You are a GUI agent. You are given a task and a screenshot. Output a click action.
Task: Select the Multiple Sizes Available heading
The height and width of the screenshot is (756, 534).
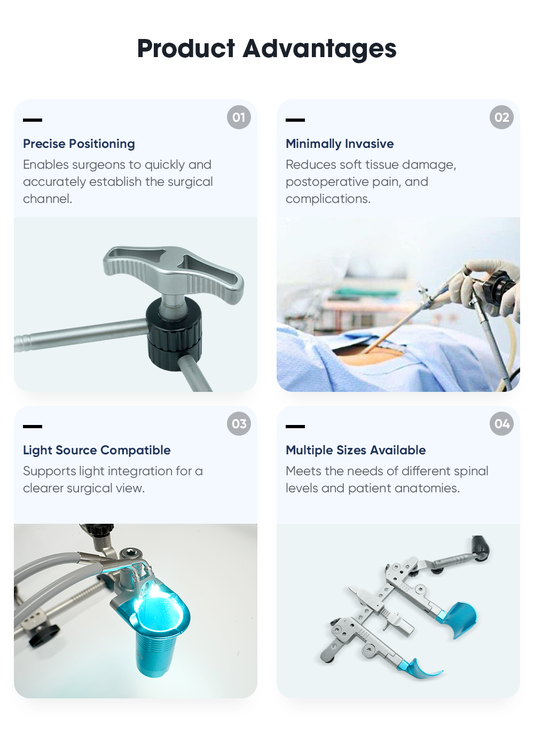356,450
